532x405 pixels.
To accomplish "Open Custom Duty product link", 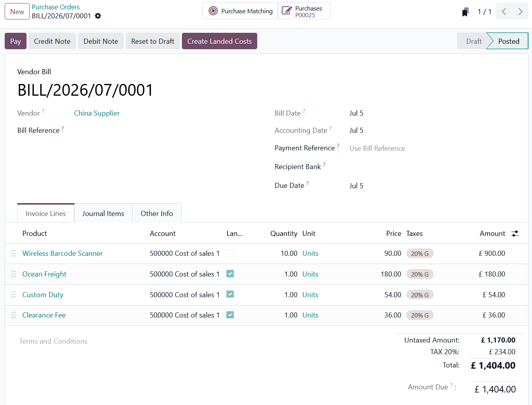I will [x=43, y=294].
